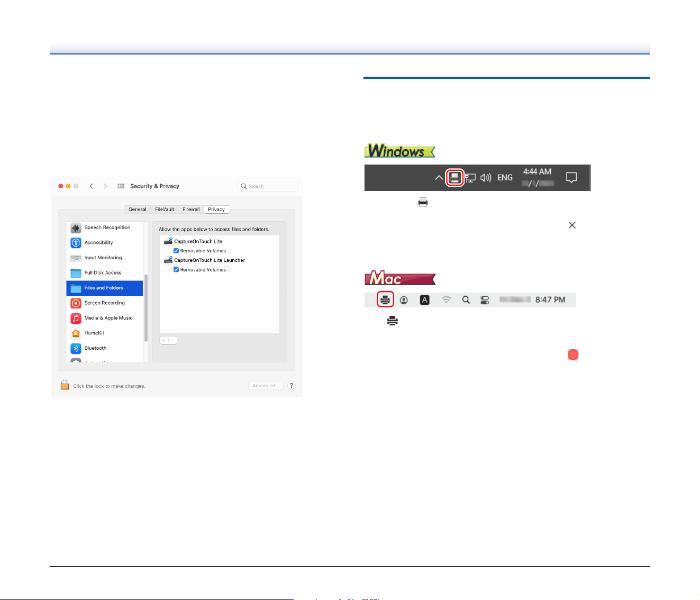Image resolution: width=700 pixels, height=600 pixels.
Task: Open the HomeKit privacy category
Action: tap(105, 333)
